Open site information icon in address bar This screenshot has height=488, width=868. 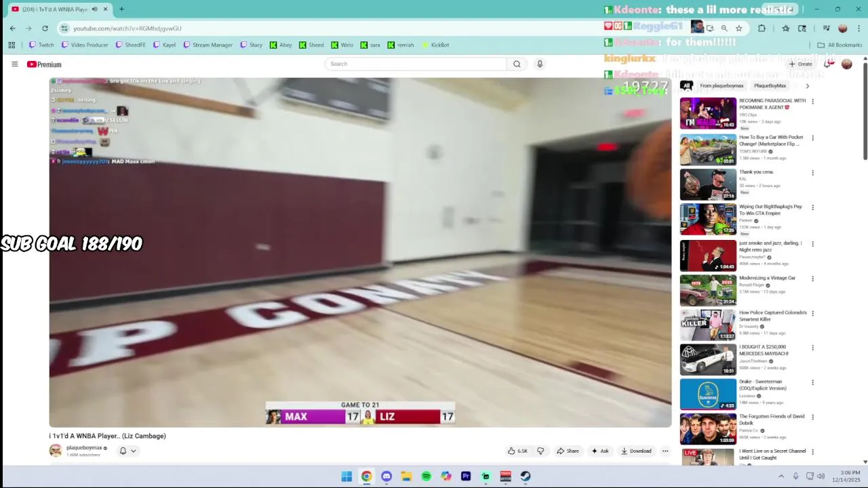[64, 28]
